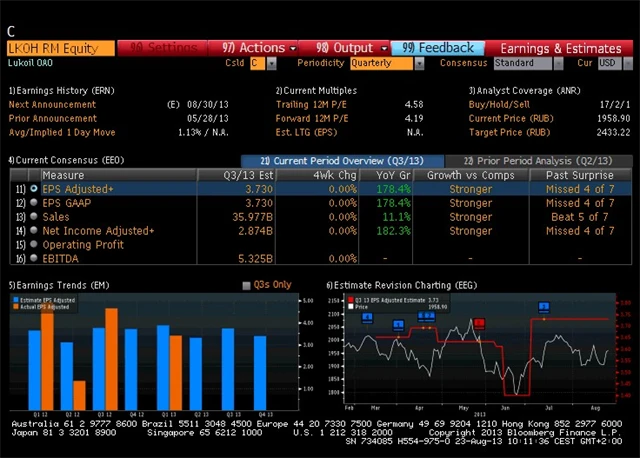Viewport: 640px width, 458px height.
Task: Click Sales YoY growth 11.1%
Action: tap(396, 217)
